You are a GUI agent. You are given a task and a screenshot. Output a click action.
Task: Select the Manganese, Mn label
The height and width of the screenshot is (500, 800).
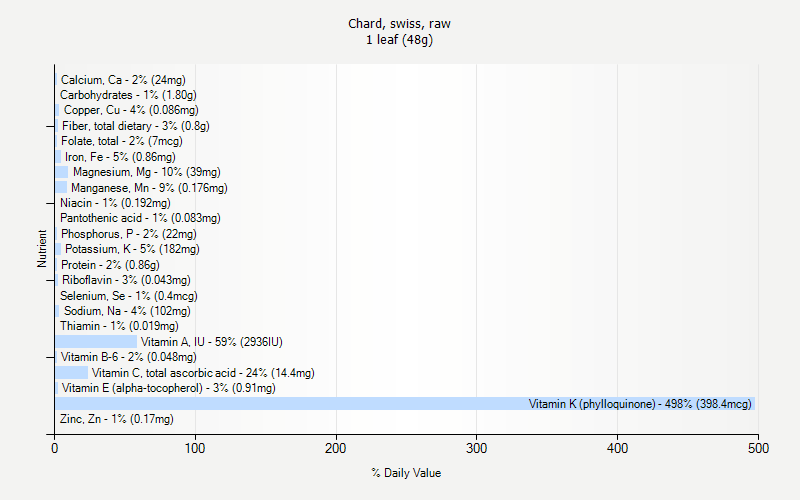click(149, 188)
